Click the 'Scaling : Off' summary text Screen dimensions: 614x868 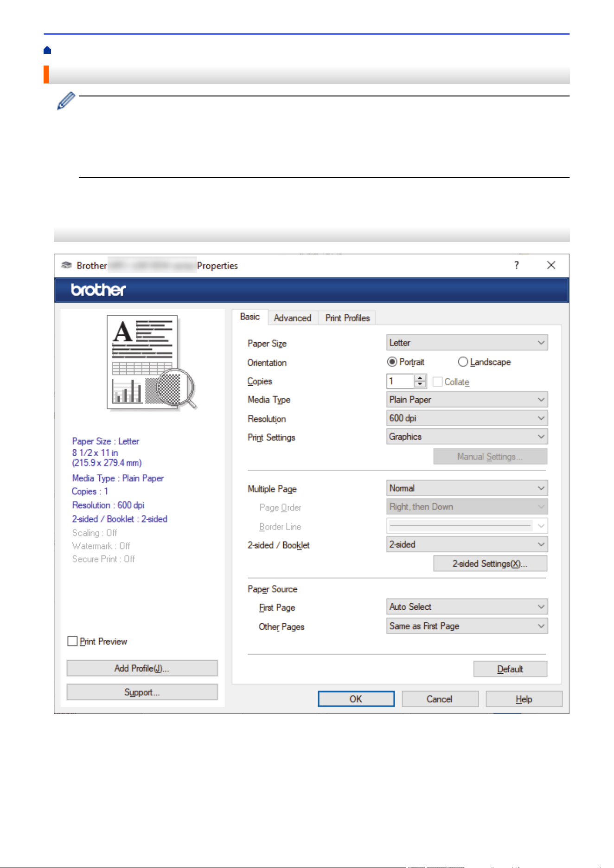pyautogui.click(x=95, y=533)
